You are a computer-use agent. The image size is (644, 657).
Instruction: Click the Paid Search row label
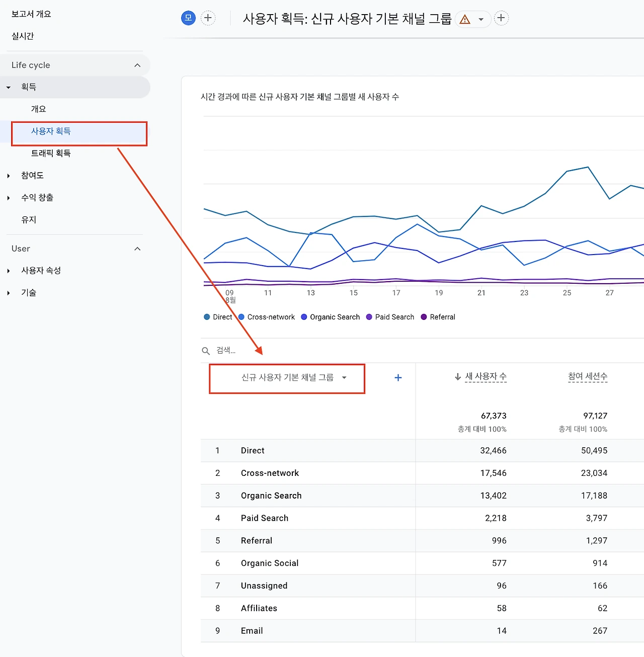pyautogui.click(x=265, y=518)
